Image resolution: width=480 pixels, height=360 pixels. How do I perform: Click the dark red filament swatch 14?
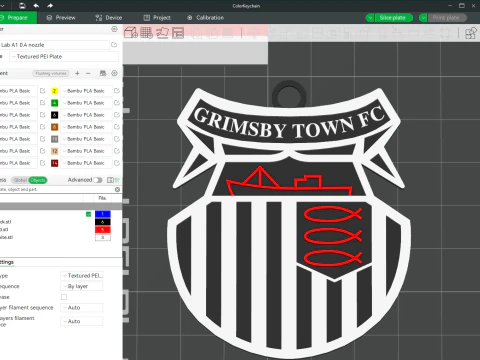click(54, 163)
